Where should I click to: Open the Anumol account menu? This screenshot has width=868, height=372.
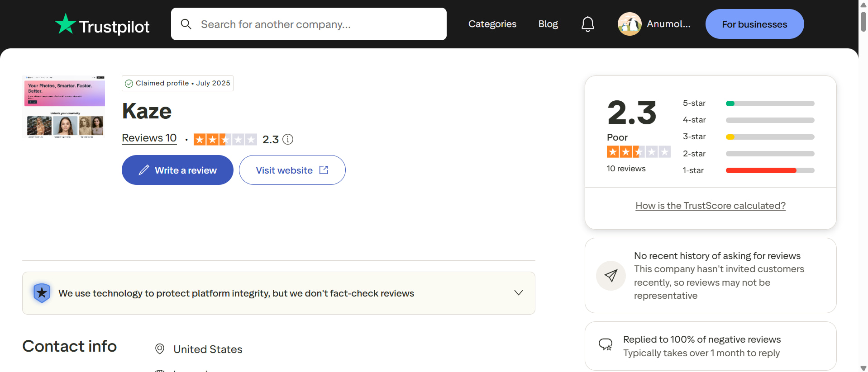654,24
